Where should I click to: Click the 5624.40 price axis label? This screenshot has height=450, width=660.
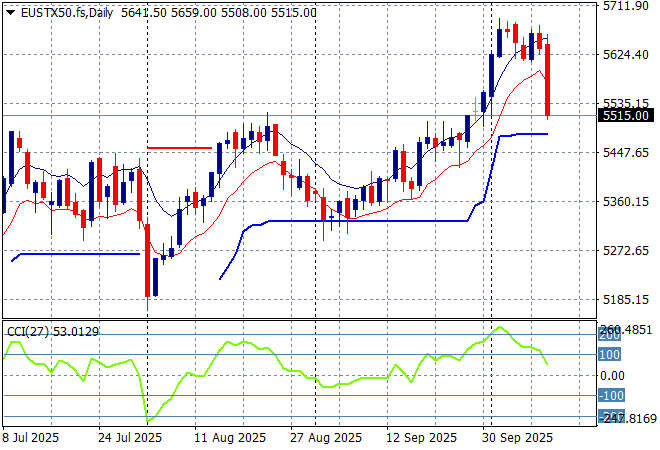tap(625, 54)
